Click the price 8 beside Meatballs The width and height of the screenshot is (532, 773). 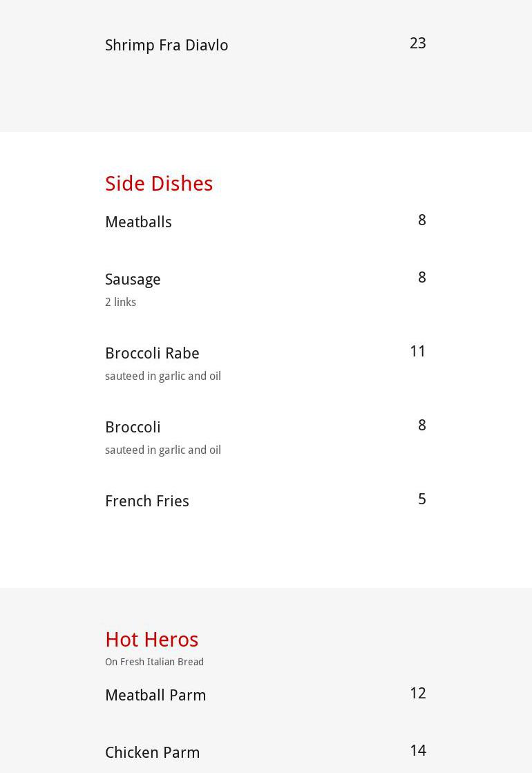point(421,220)
